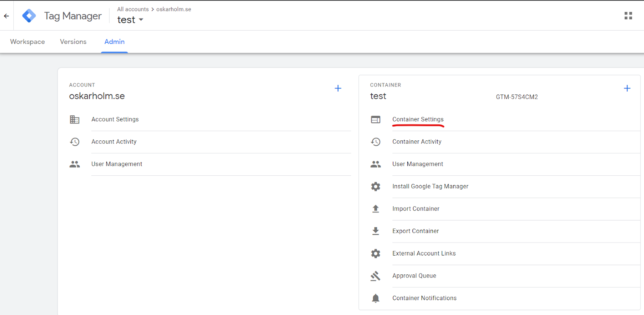Click the Install Google Tag Manager gear icon
The image size is (644, 315).
(376, 186)
